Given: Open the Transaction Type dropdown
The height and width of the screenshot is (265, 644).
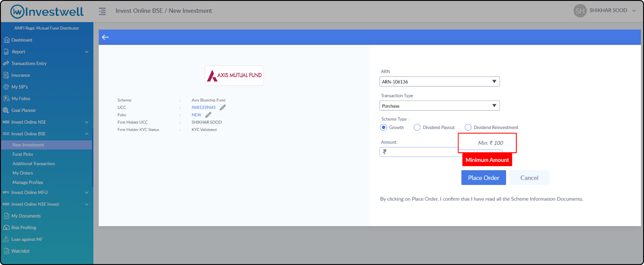Looking at the screenshot, I should 440,106.
